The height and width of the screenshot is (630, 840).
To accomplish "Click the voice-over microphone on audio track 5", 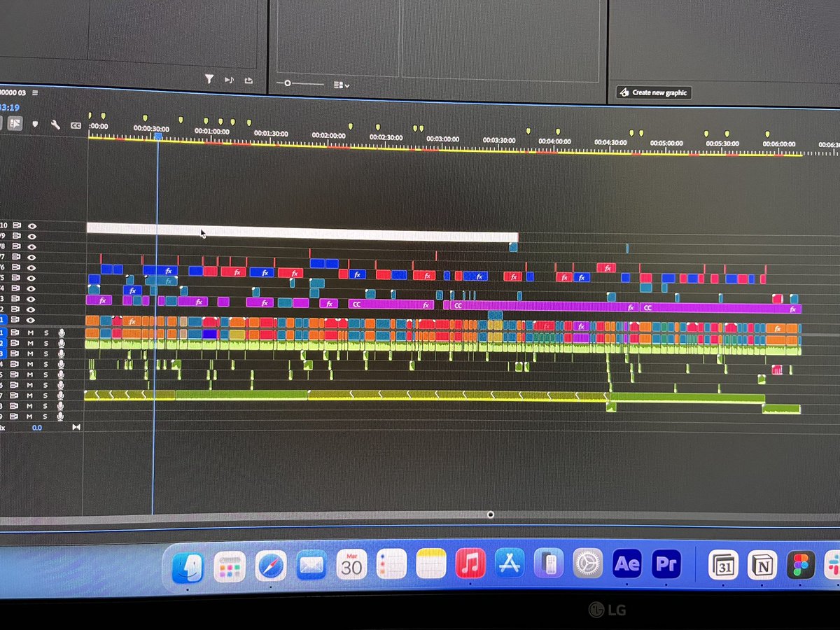I will coord(61,374).
